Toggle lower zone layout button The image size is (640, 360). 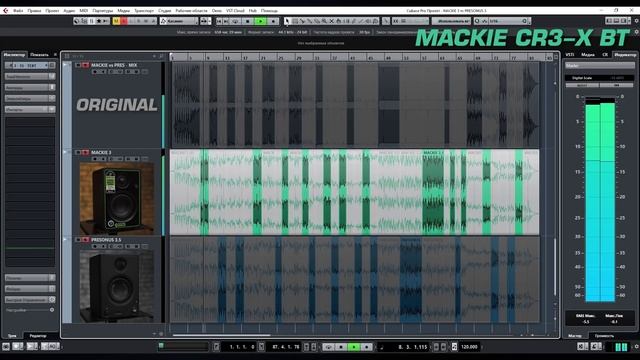(616, 21)
